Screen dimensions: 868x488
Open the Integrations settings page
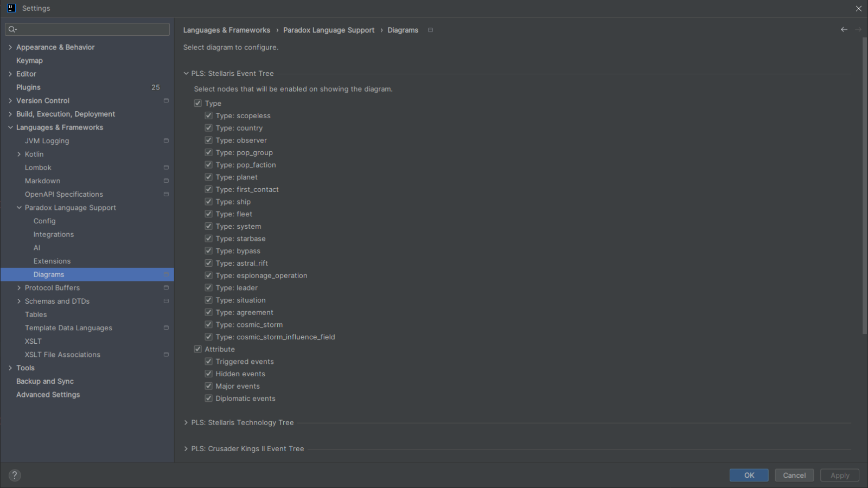(54, 235)
